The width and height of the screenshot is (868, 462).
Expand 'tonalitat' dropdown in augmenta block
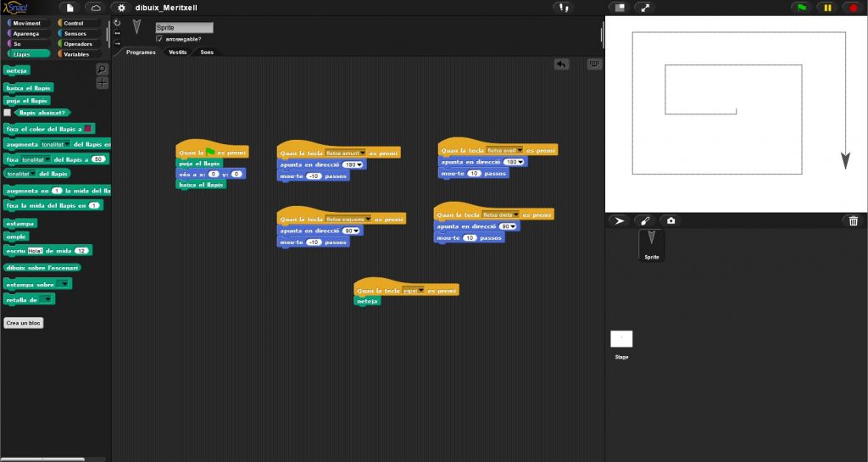tap(65, 144)
